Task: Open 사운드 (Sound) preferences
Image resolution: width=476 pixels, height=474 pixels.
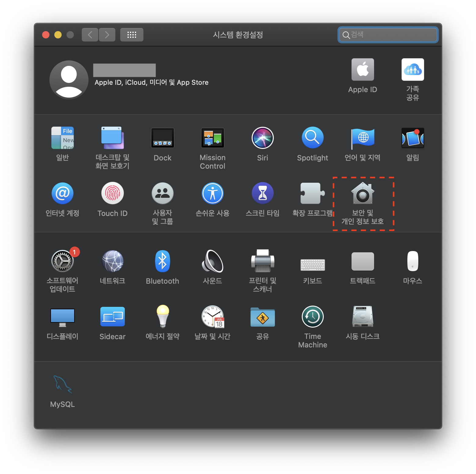Action: pyautogui.click(x=213, y=261)
